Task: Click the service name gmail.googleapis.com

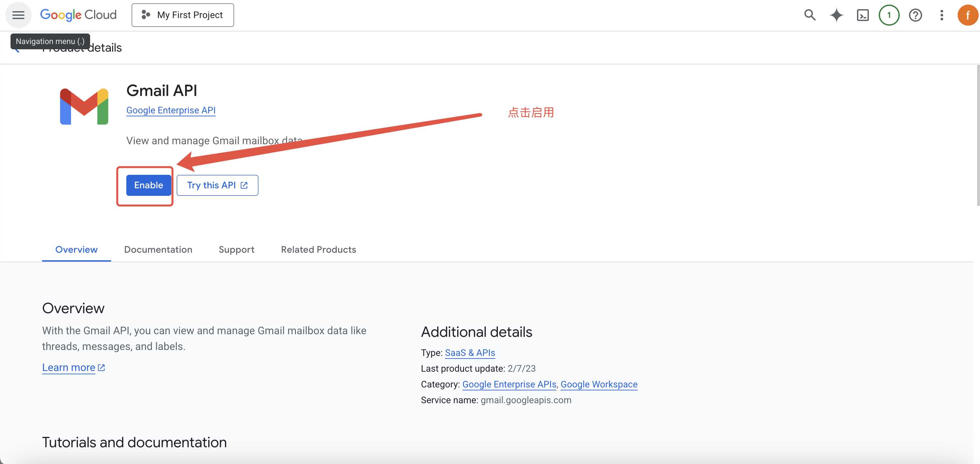Action: click(x=526, y=400)
